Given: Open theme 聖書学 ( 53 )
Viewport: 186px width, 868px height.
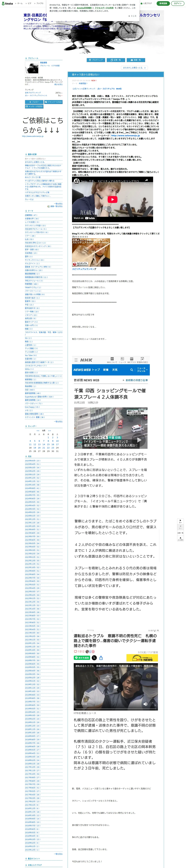Looking at the screenshot, I should click(x=30, y=301).
